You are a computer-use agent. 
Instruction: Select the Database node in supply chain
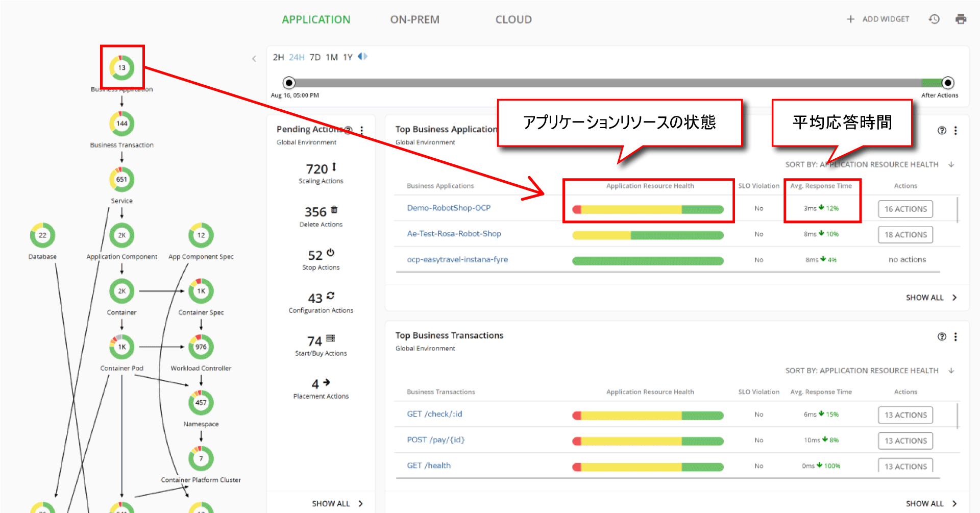pyautogui.click(x=42, y=235)
